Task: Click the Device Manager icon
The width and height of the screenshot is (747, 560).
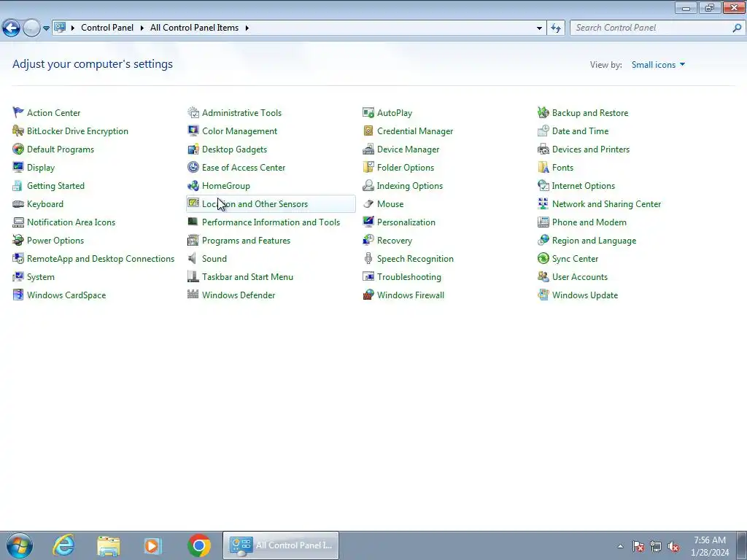Action: pos(368,149)
